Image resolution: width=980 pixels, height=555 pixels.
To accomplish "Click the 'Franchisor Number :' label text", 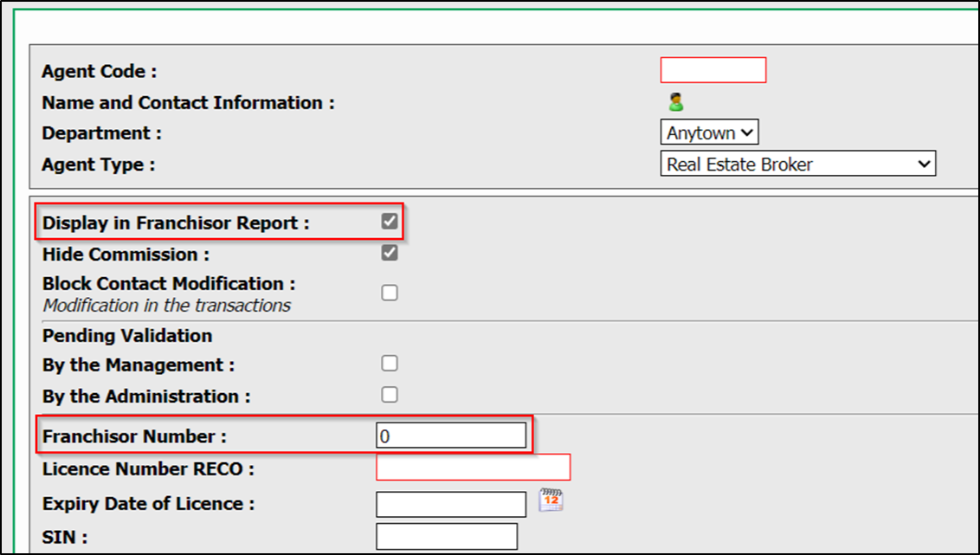I will [x=134, y=436].
